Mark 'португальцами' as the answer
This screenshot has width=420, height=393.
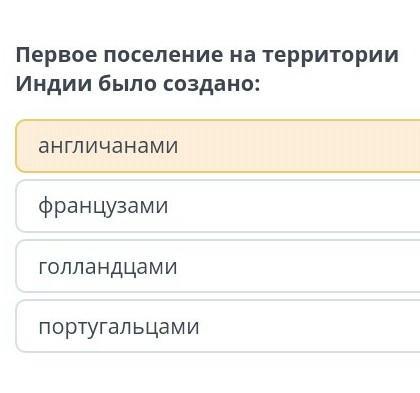click(x=218, y=326)
